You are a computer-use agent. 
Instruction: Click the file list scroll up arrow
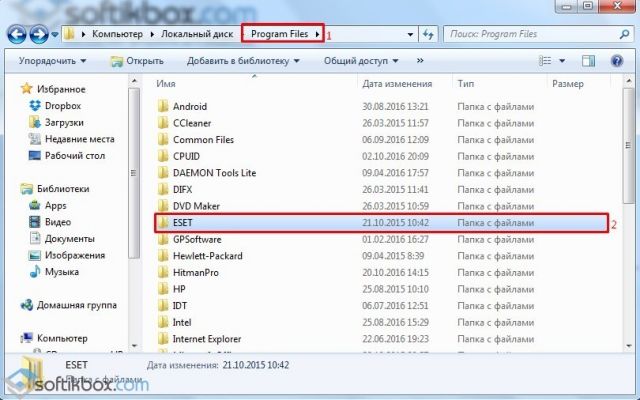[x=629, y=82]
